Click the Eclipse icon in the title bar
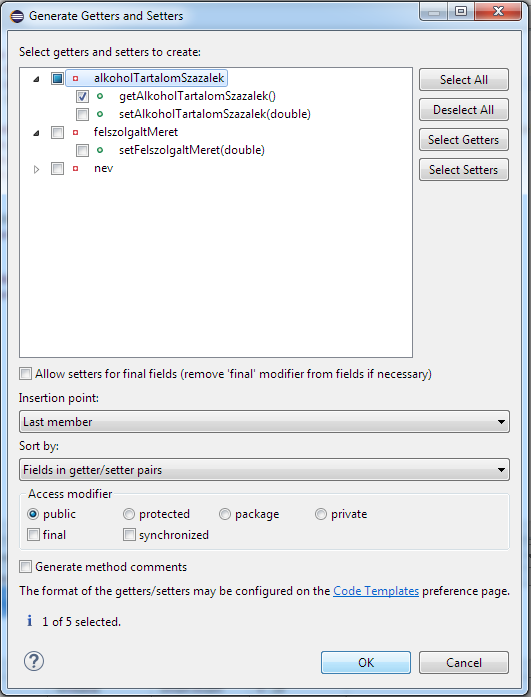Viewport: 531px width, 697px height. (x=17, y=16)
